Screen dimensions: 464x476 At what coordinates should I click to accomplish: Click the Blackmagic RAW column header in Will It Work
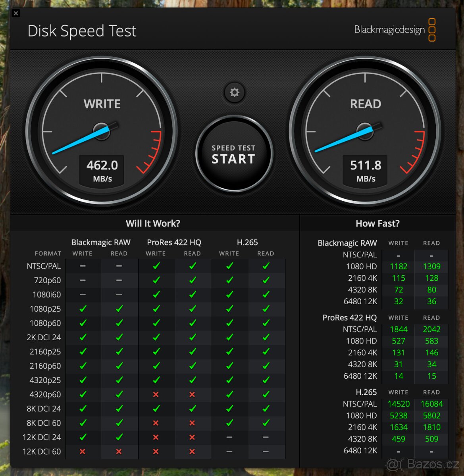[x=101, y=242]
